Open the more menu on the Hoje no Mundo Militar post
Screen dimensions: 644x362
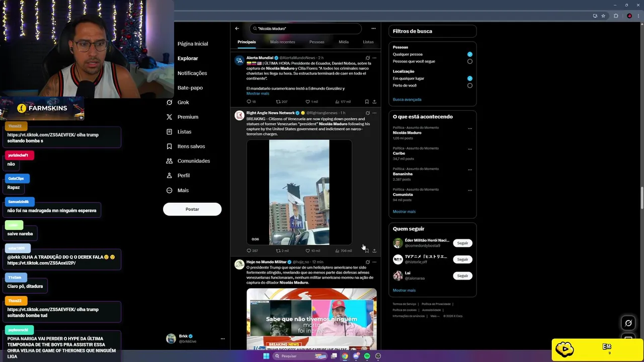pos(374,262)
